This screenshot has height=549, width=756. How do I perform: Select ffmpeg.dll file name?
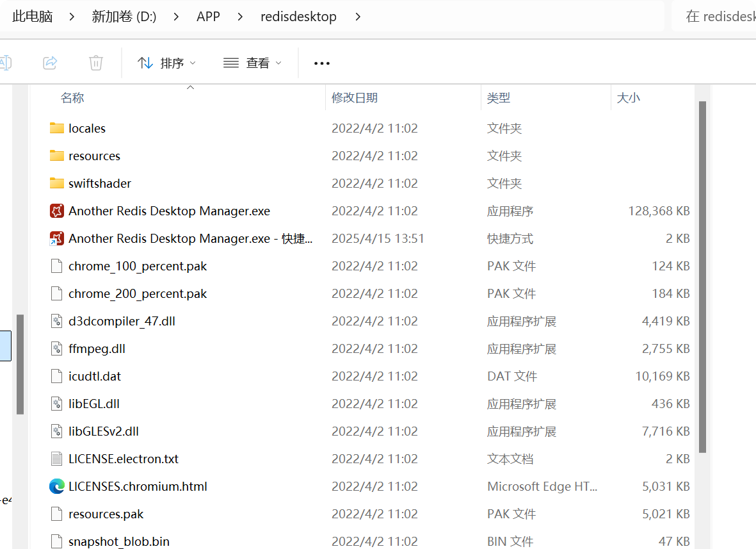pos(97,348)
